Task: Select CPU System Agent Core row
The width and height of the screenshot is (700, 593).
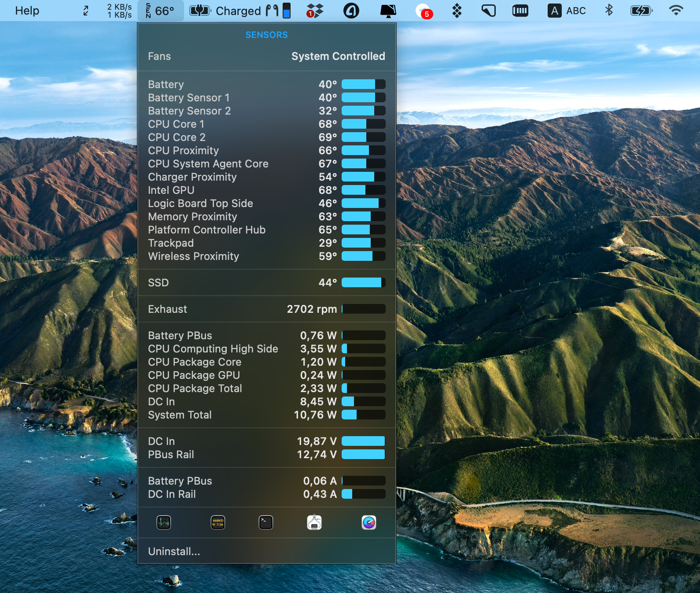Action: [267, 163]
